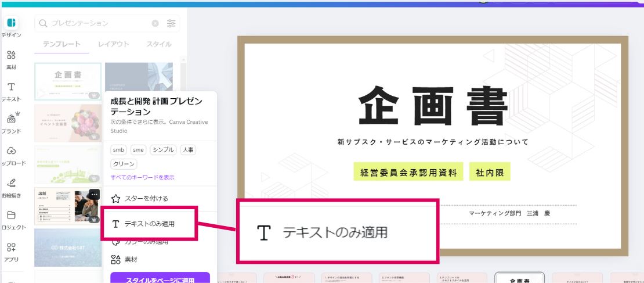The image size is (644, 283).
Task: Click the プレゼンテーション search input field
Action: pyautogui.click(x=99, y=23)
